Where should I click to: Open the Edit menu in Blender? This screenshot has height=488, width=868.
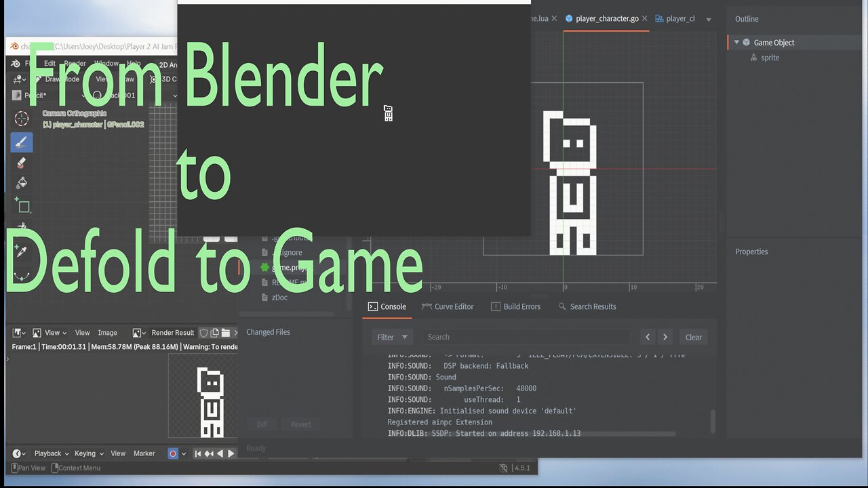pyautogui.click(x=50, y=64)
